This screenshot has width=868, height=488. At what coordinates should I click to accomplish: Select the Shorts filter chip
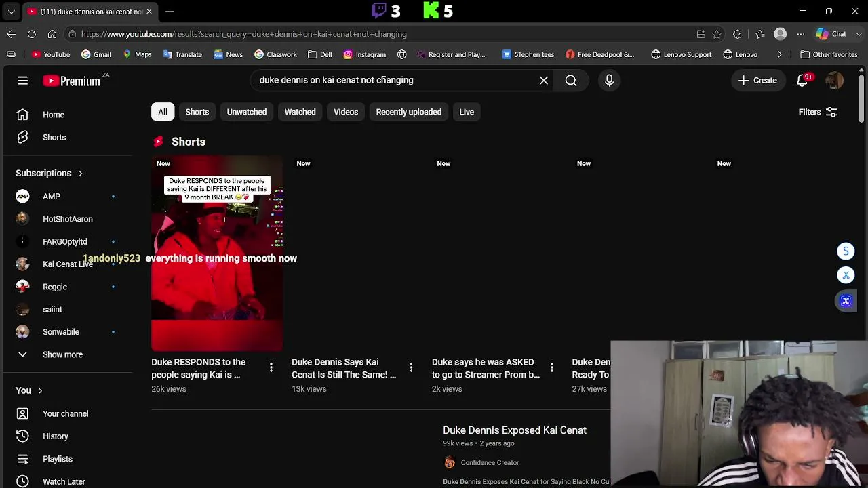(197, 112)
